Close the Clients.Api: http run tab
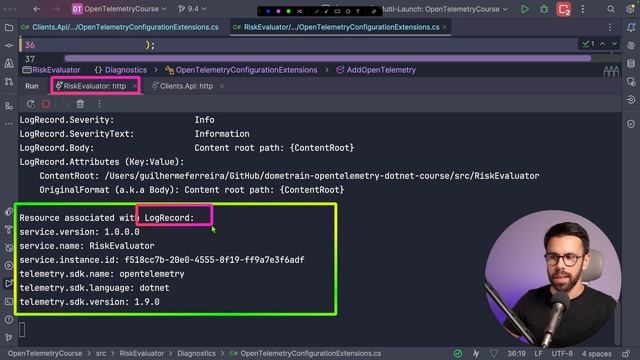The image size is (640, 360). coord(222,86)
